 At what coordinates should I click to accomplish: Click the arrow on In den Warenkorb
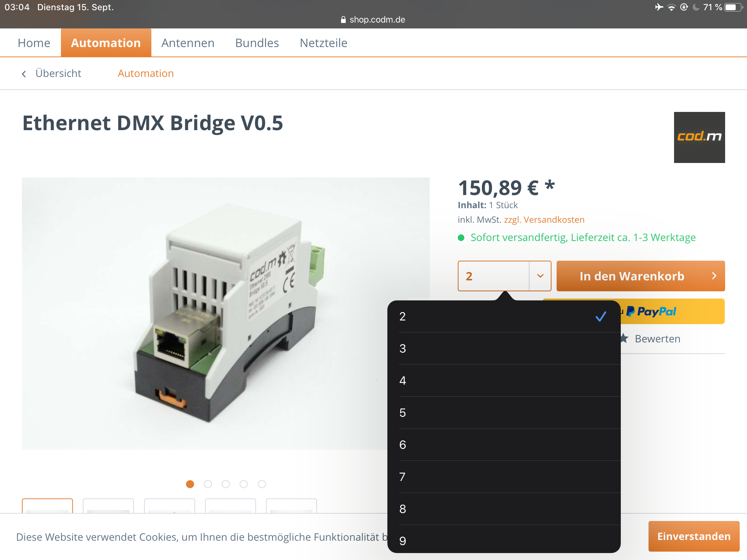click(x=714, y=276)
